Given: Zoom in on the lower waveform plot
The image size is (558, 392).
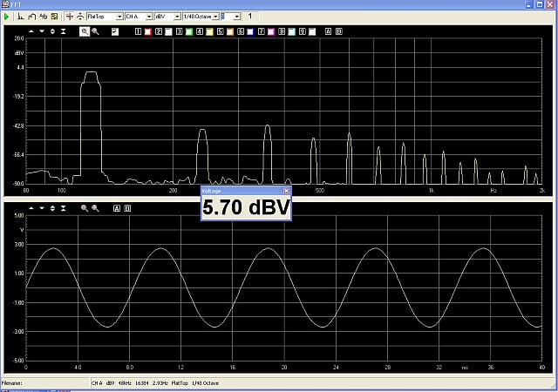Looking at the screenshot, I should click(85, 209).
